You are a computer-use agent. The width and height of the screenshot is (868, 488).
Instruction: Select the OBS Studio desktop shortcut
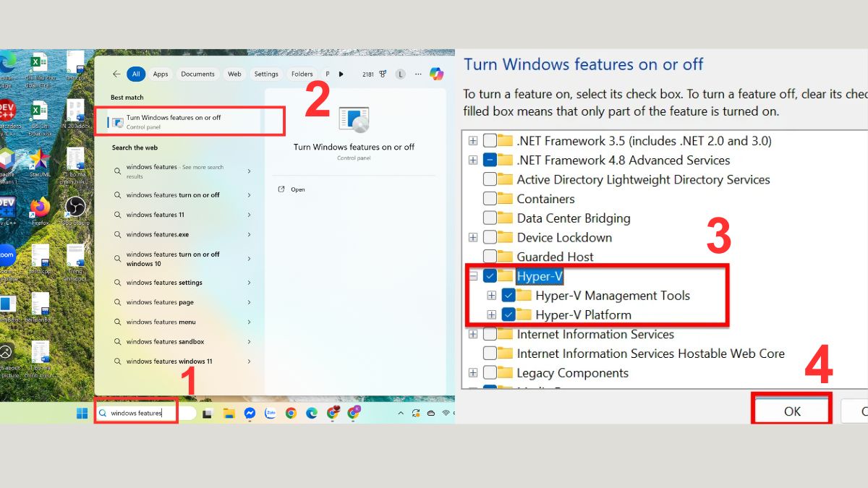click(75, 211)
